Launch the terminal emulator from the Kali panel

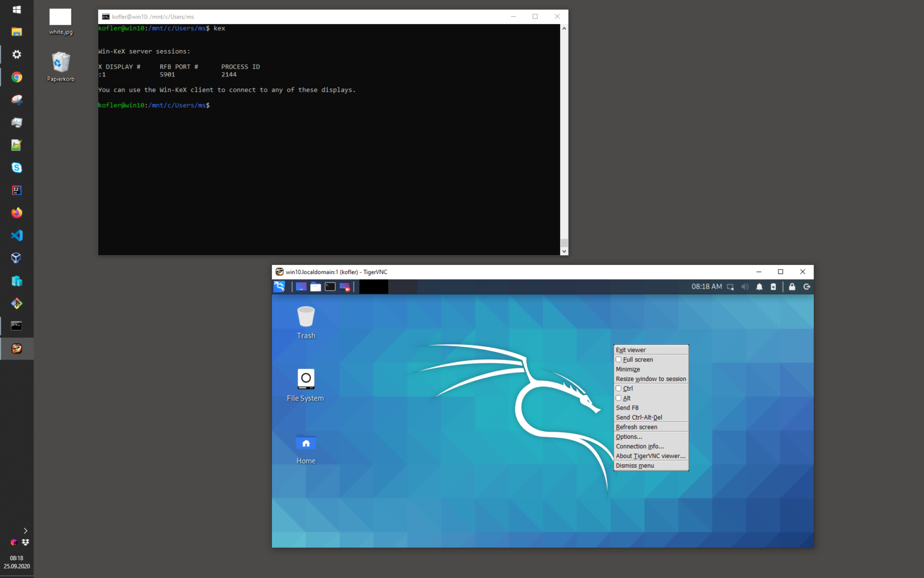coord(330,287)
